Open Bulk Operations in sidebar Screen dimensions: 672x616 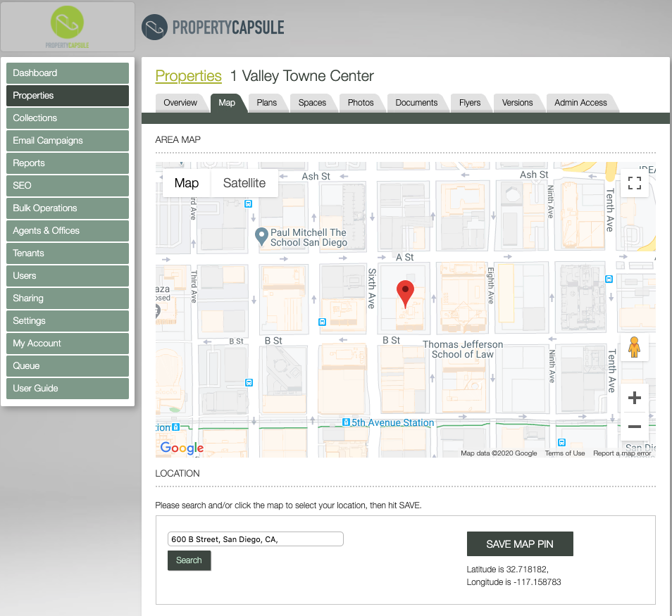(68, 208)
